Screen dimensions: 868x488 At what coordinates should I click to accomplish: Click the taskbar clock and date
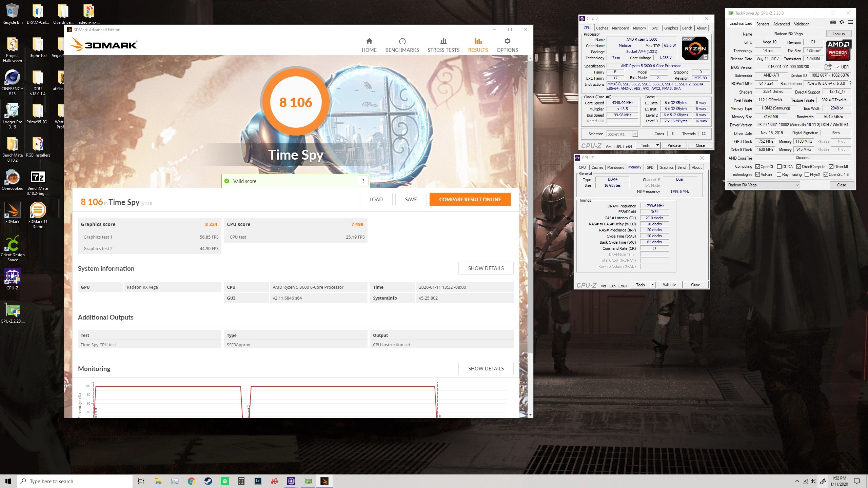click(x=839, y=481)
